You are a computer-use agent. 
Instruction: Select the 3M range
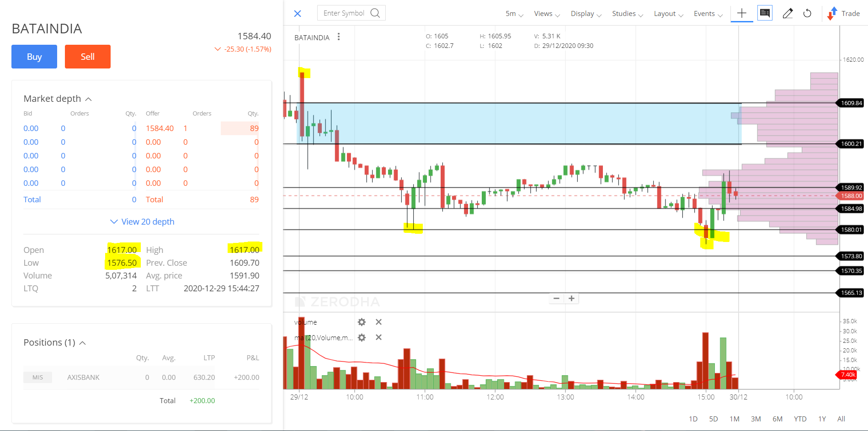[x=756, y=419]
